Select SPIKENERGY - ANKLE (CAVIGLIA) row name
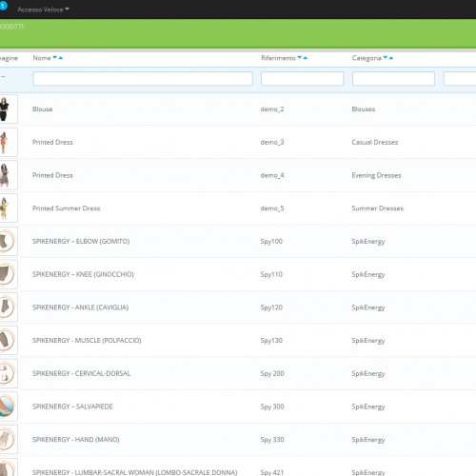The image size is (476, 476). click(x=81, y=307)
